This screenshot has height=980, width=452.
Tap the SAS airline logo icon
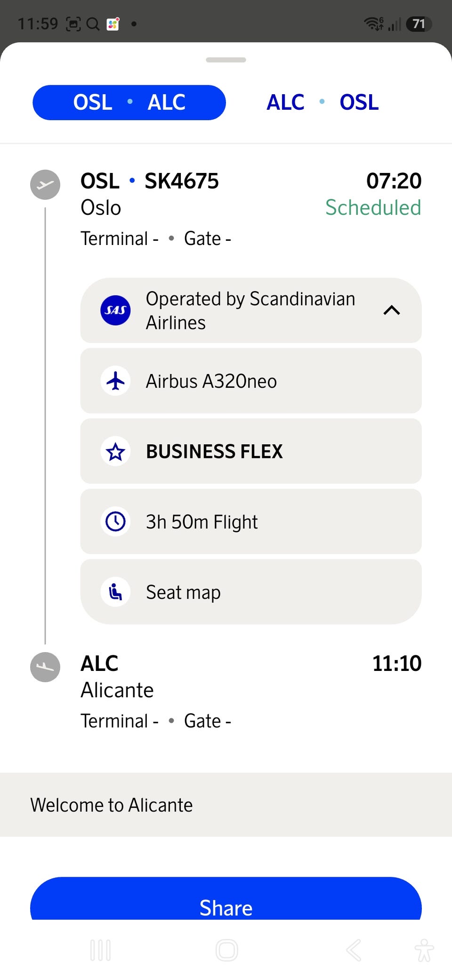pos(115,310)
